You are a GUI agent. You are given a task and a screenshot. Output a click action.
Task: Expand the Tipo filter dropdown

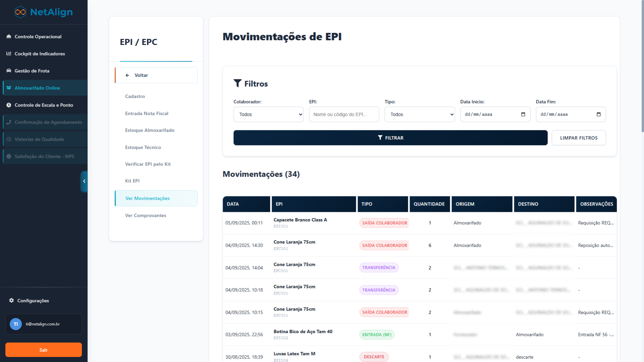pyautogui.click(x=420, y=114)
